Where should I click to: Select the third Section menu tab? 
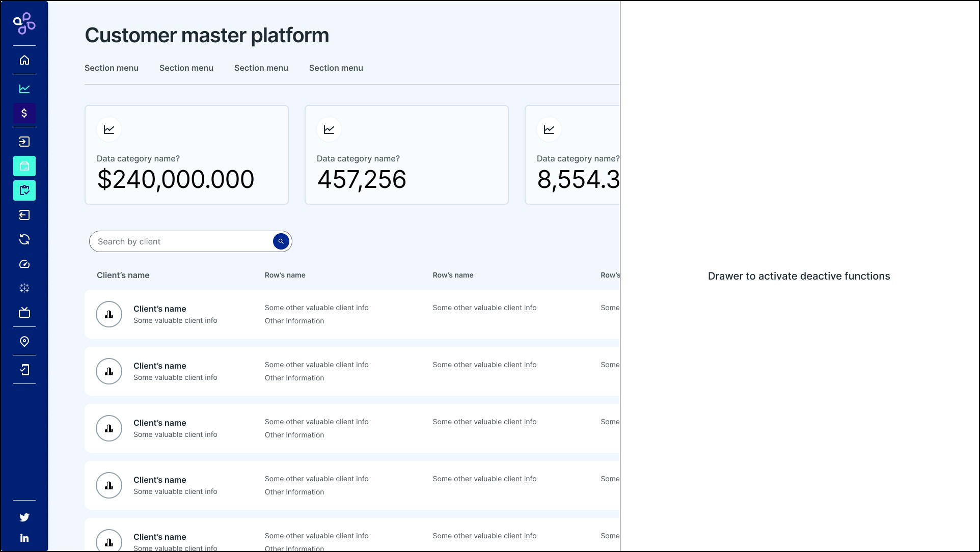[x=261, y=68]
